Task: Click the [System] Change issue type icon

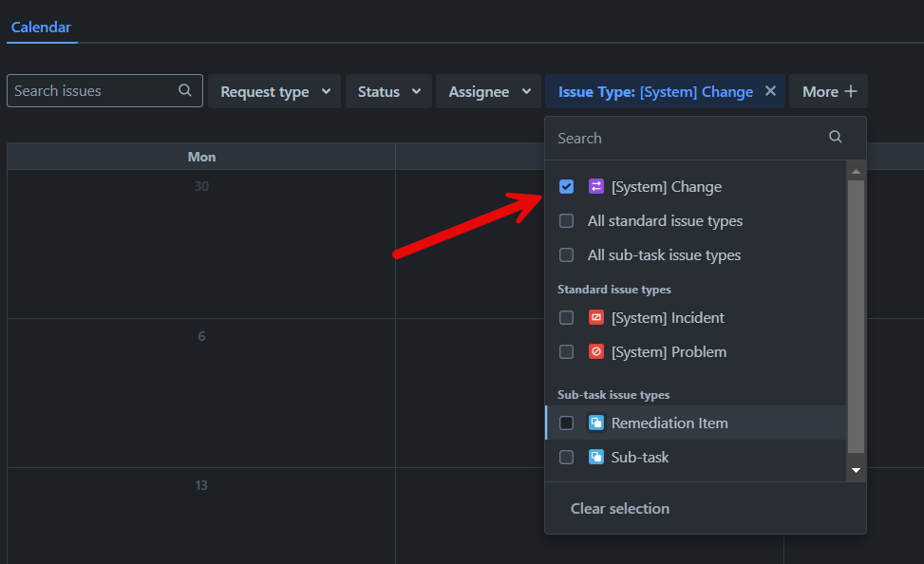Action: pos(596,186)
